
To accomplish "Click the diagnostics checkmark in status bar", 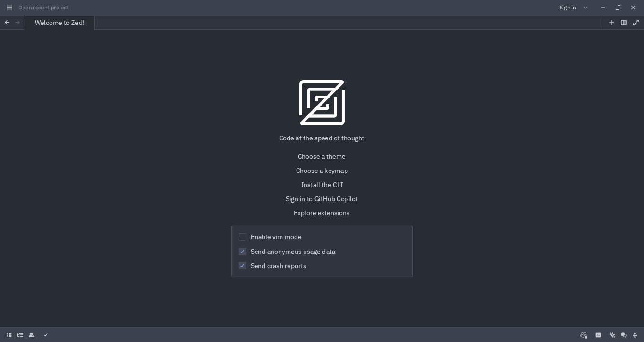I will (x=46, y=335).
